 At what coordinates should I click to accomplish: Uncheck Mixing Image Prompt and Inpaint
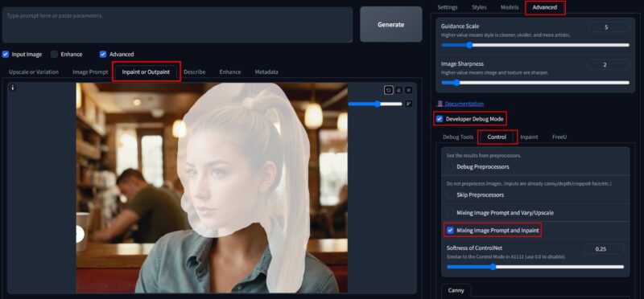(451, 231)
